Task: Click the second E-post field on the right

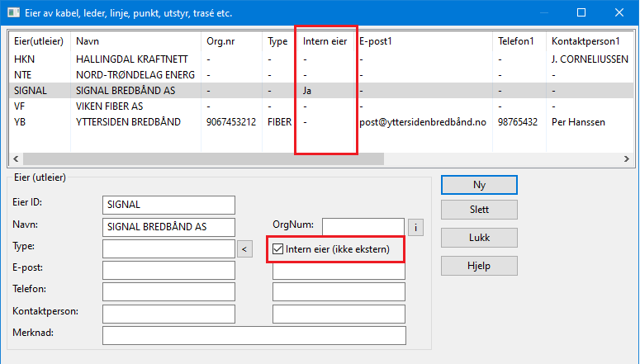Action: click(x=339, y=271)
